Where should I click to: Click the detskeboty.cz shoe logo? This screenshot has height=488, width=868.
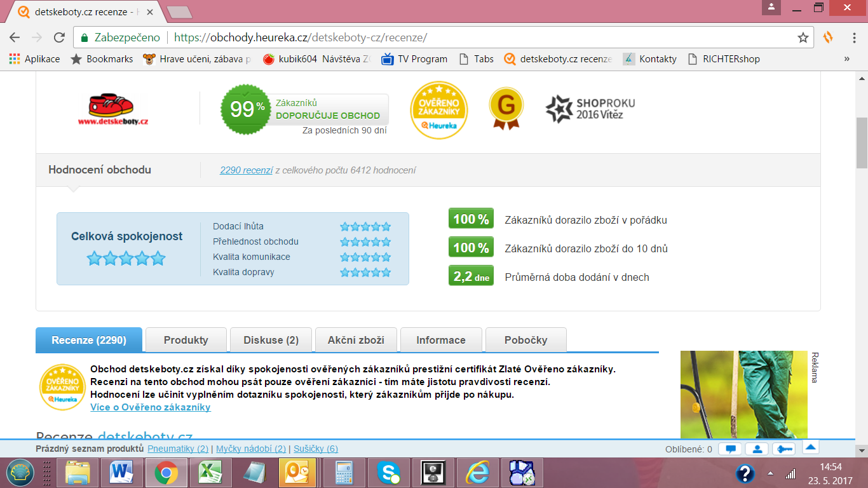click(x=114, y=109)
